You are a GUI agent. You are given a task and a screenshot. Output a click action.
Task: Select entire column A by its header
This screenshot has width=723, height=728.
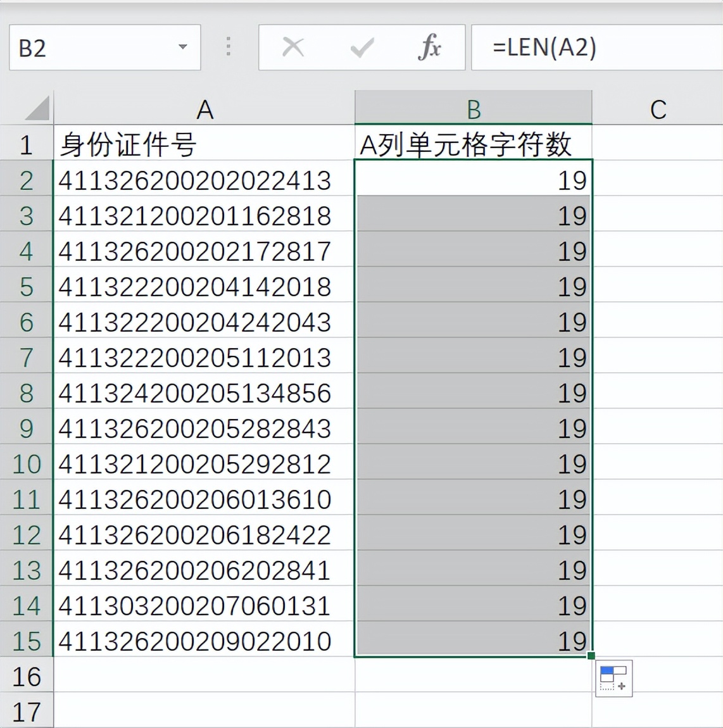click(204, 108)
